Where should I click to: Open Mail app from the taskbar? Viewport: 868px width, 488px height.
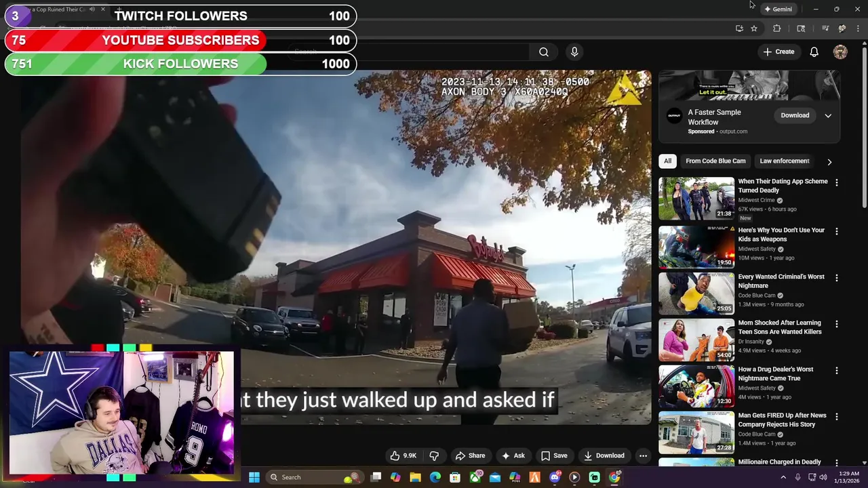495,477
